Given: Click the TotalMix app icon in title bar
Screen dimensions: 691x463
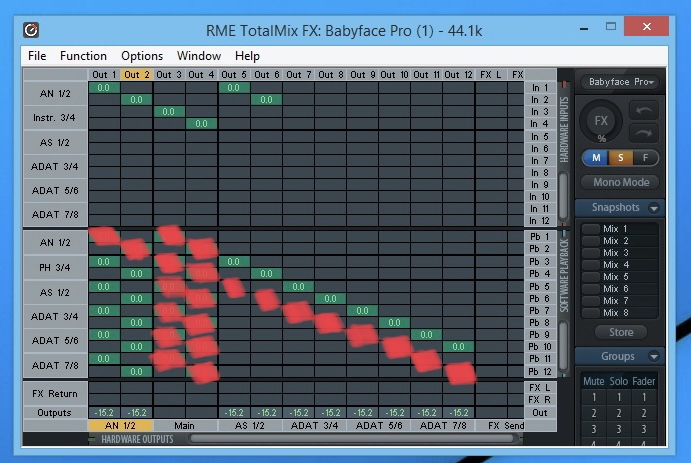Looking at the screenshot, I should 31,30.
